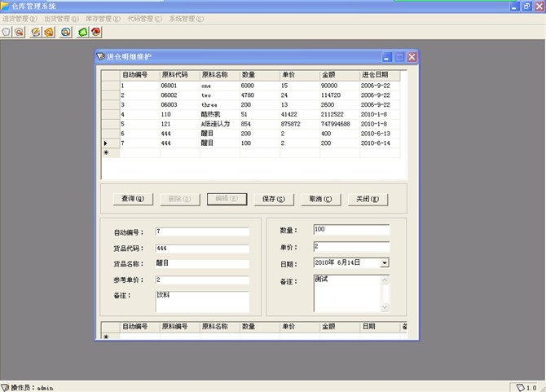Click the 备注 text area containing 饮料
Image resolution: width=546 pixels, height=392 pixels.
click(202, 302)
